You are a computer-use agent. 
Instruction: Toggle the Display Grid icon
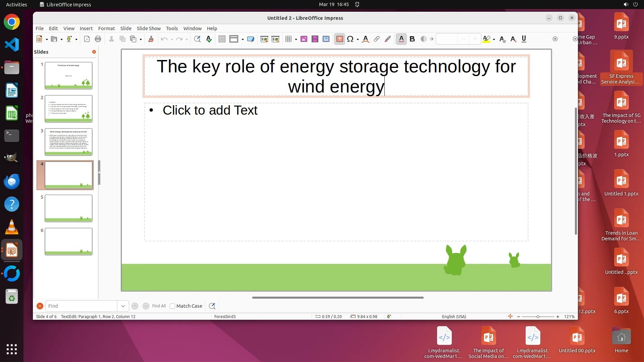tap(222, 39)
